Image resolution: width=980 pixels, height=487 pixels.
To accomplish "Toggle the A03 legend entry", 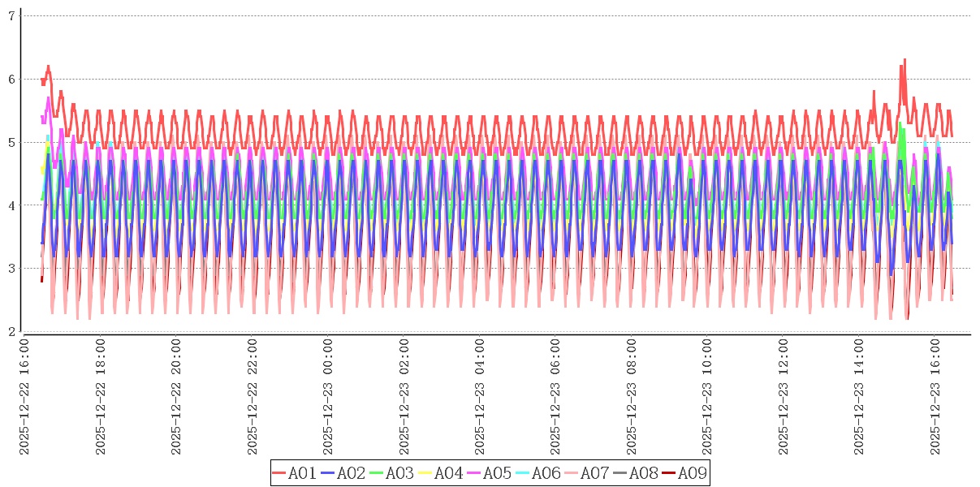I will coord(399,473).
